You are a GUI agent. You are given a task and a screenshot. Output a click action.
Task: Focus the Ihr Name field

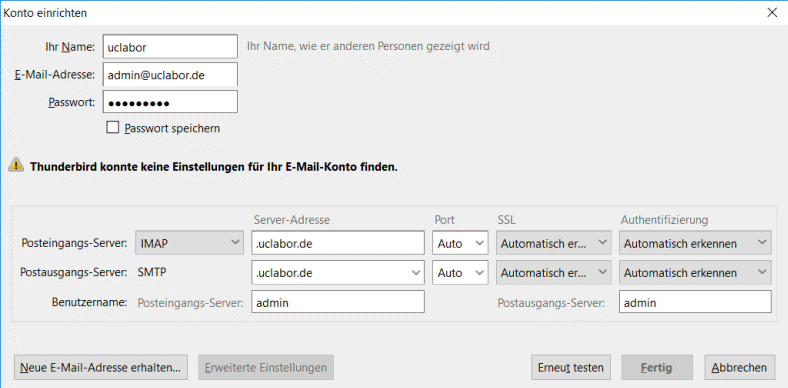click(x=170, y=46)
